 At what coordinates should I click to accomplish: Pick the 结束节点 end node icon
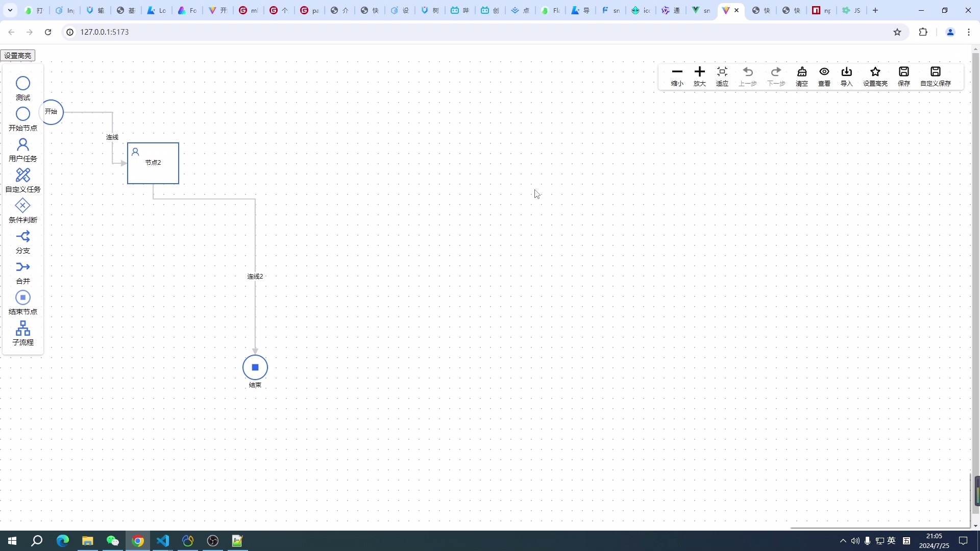point(23,298)
